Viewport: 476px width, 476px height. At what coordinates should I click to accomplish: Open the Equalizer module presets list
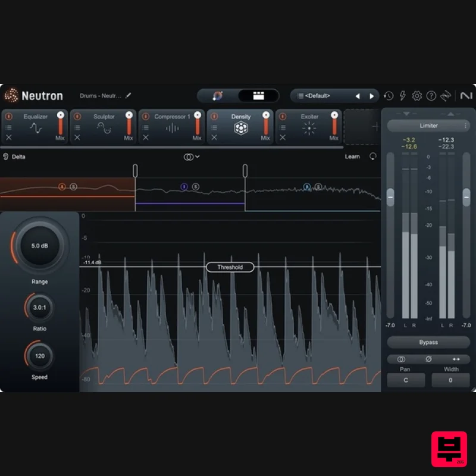(x=9, y=127)
